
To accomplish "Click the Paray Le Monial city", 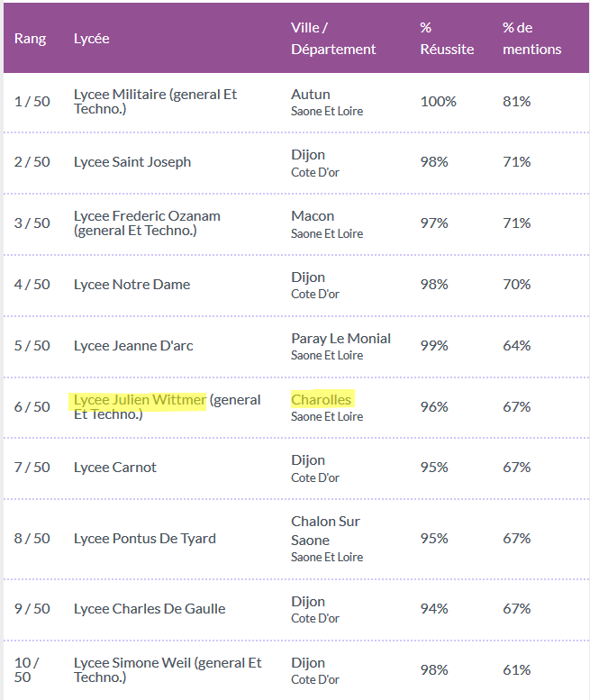I will (341, 339).
